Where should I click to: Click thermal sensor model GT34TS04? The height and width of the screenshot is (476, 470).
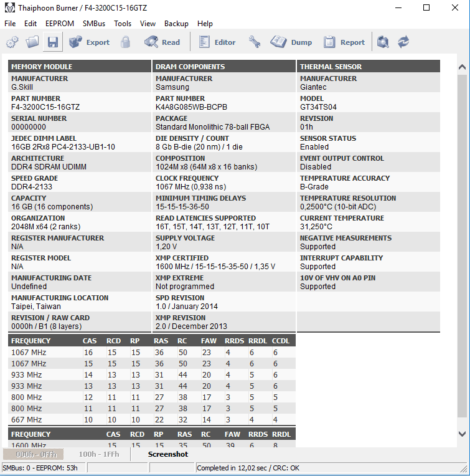coord(318,107)
